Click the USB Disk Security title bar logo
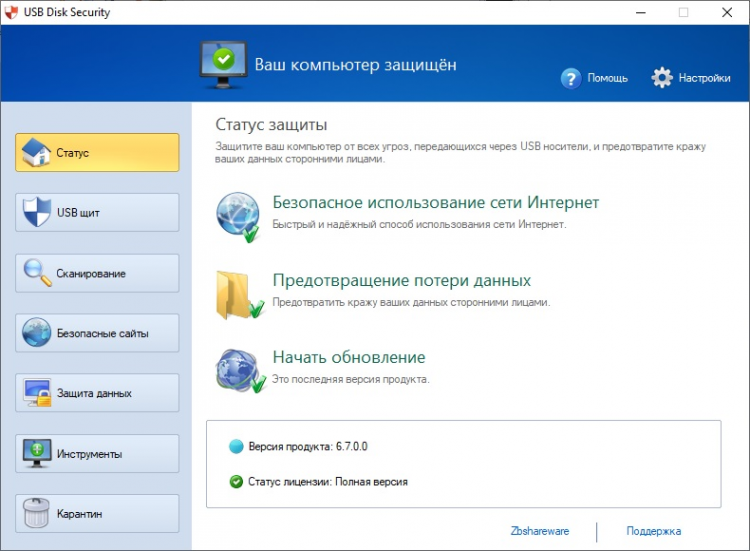This screenshot has height=551, width=750. (11, 12)
